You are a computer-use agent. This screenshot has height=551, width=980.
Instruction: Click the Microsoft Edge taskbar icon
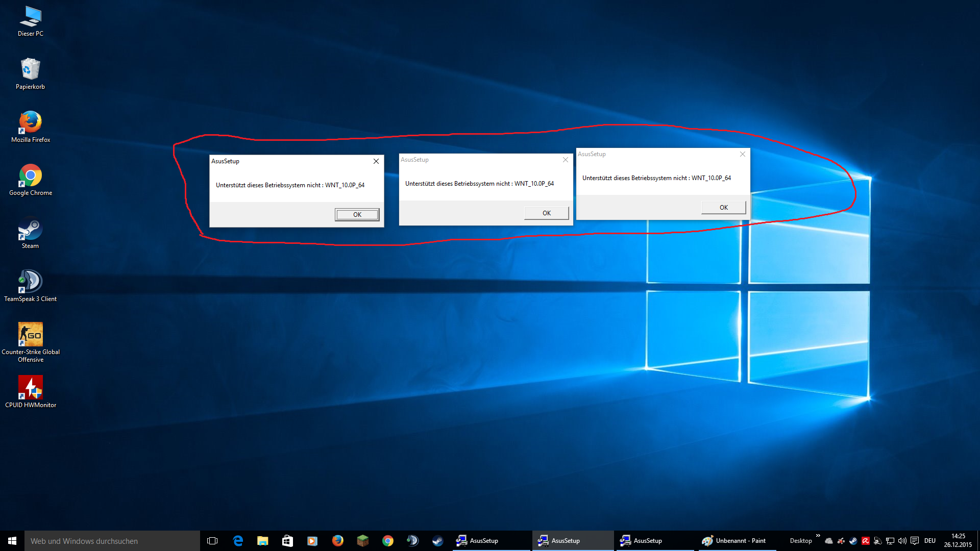pyautogui.click(x=238, y=541)
